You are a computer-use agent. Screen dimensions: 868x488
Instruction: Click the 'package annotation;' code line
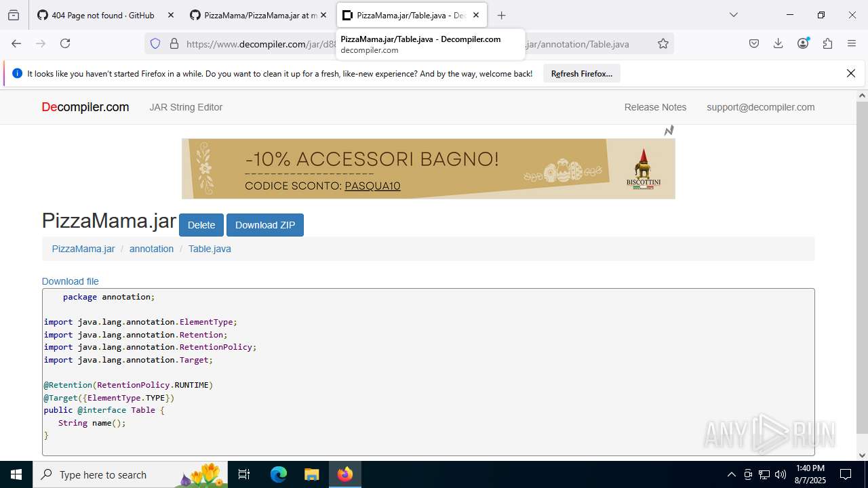109,297
